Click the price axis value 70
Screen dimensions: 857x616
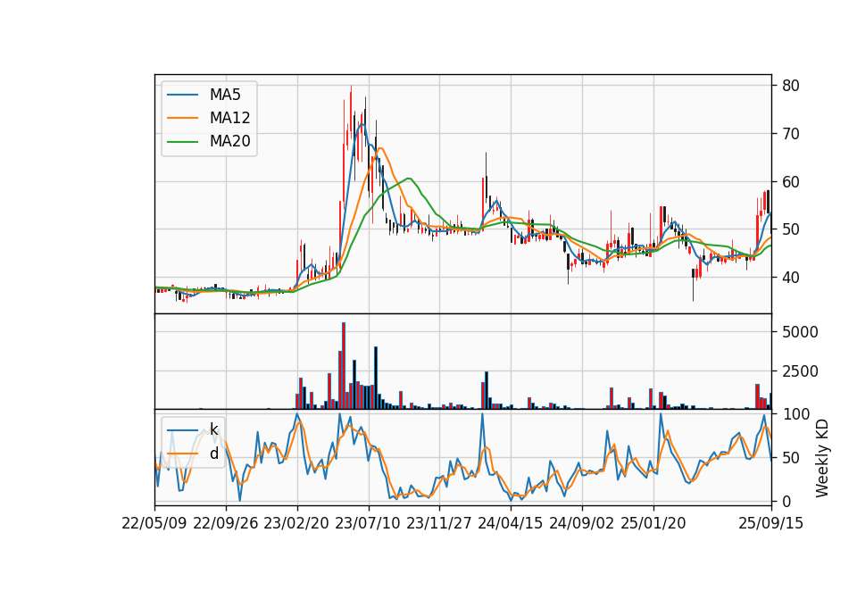(791, 133)
